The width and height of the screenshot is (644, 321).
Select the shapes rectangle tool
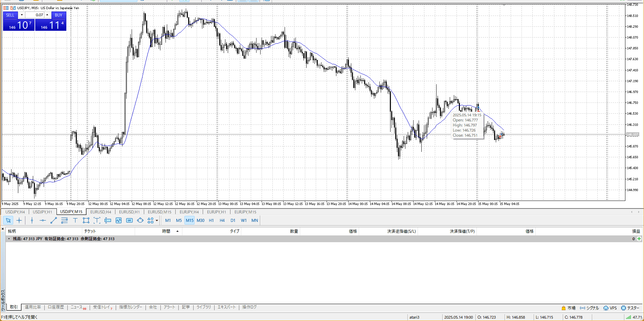point(86,221)
